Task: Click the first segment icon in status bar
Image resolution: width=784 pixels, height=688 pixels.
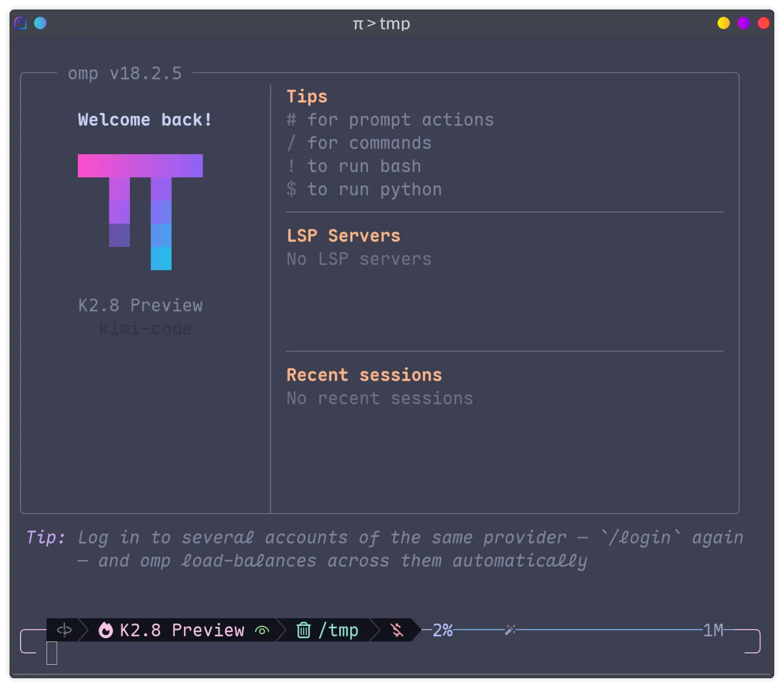Action: (x=64, y=630)
